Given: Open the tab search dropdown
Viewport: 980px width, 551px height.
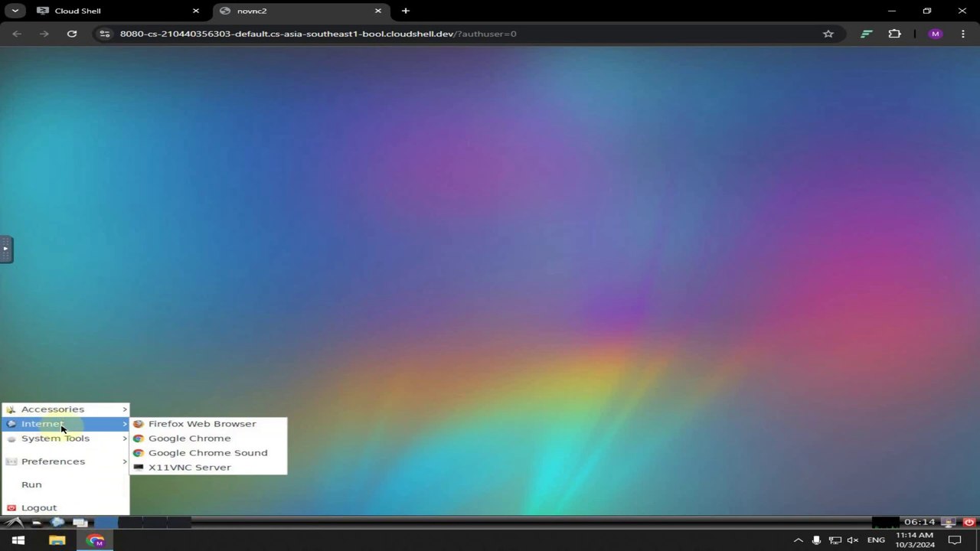Looking at the screenshot, I should 15,11.
